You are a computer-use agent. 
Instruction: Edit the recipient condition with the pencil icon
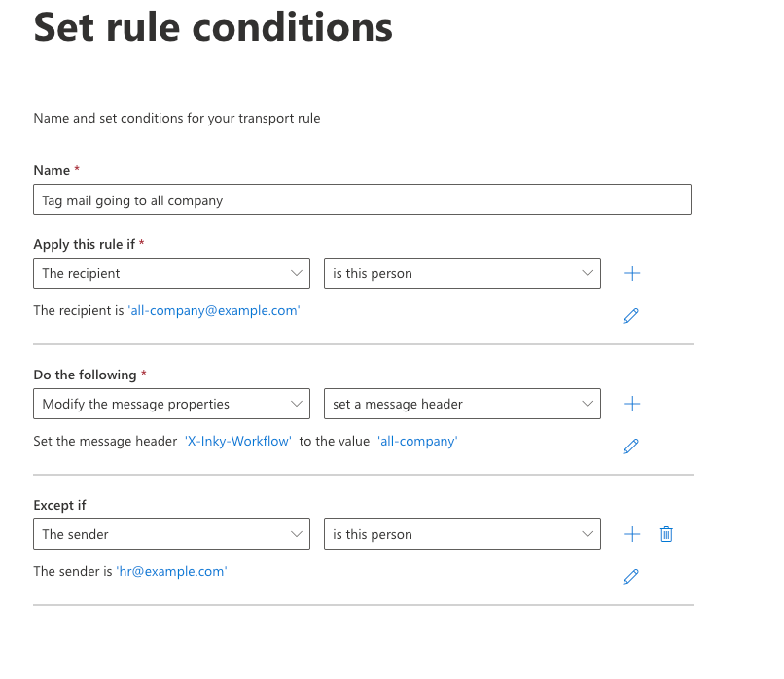[x=631, y=316]
